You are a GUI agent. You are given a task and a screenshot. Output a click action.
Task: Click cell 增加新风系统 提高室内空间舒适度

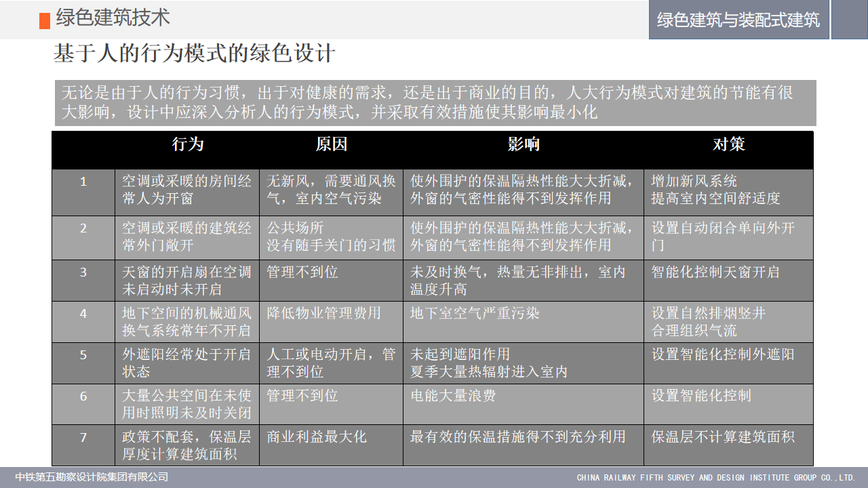(728, 192)
